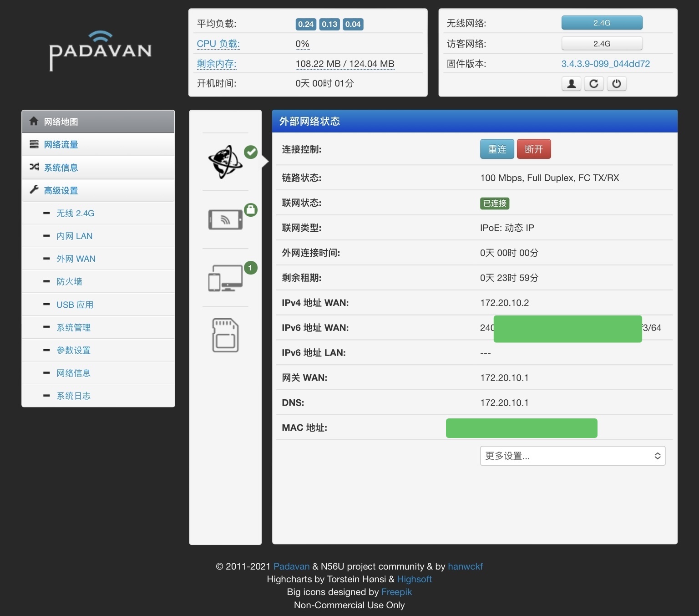Expand the 高级设置 menu section
The width and height of the screenshot is (699, 616).
point(61,190)
